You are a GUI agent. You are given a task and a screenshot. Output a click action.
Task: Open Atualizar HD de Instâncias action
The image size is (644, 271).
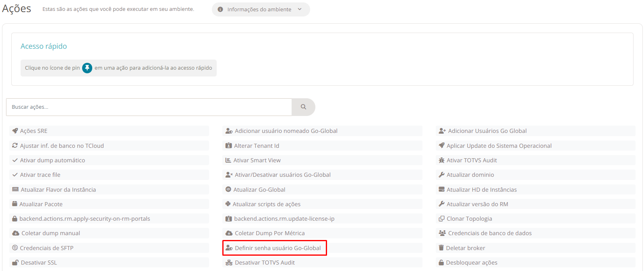[535, 189]
